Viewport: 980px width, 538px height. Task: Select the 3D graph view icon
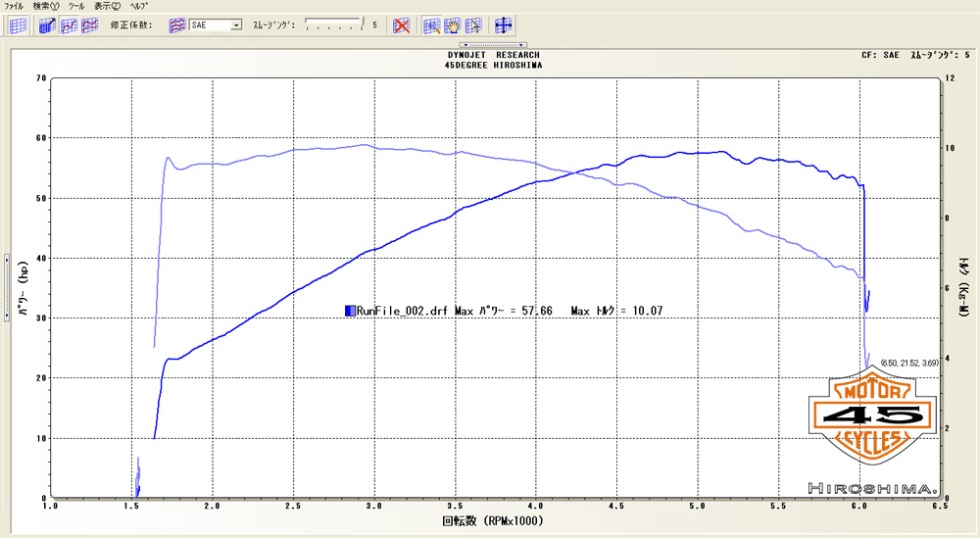click(x=45, y=25)
